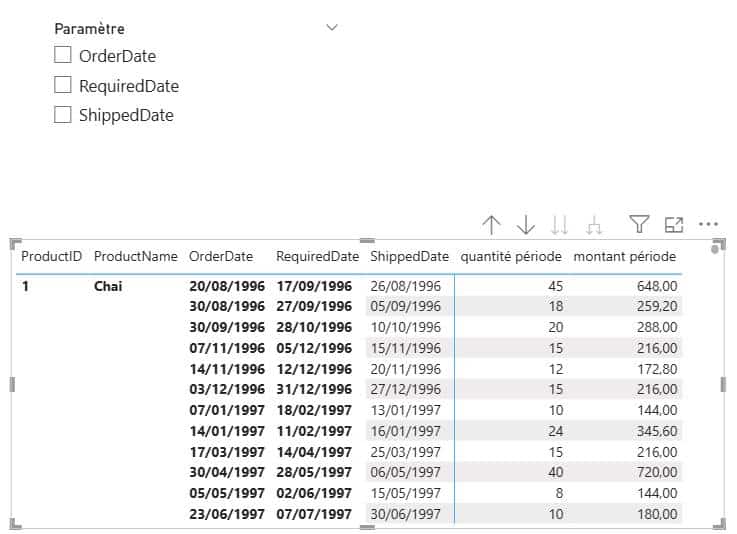Sort by ShippedDate column header
737x534 pixels.
point(409,257)
